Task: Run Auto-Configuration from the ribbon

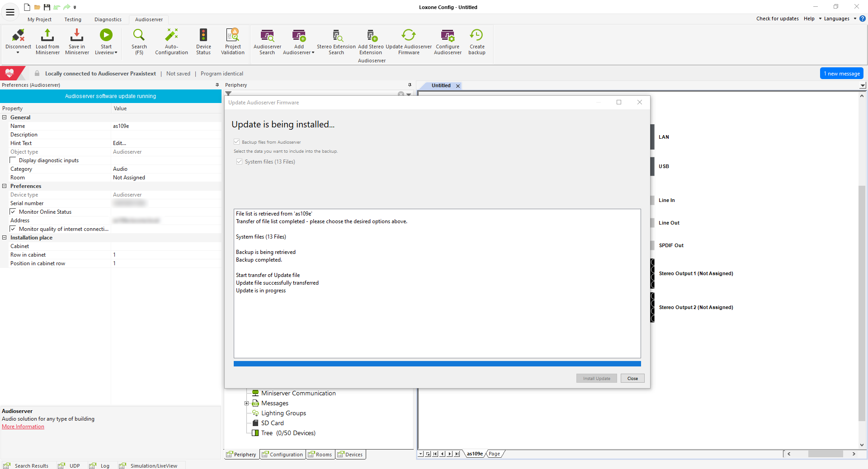Action: (171, 36)
